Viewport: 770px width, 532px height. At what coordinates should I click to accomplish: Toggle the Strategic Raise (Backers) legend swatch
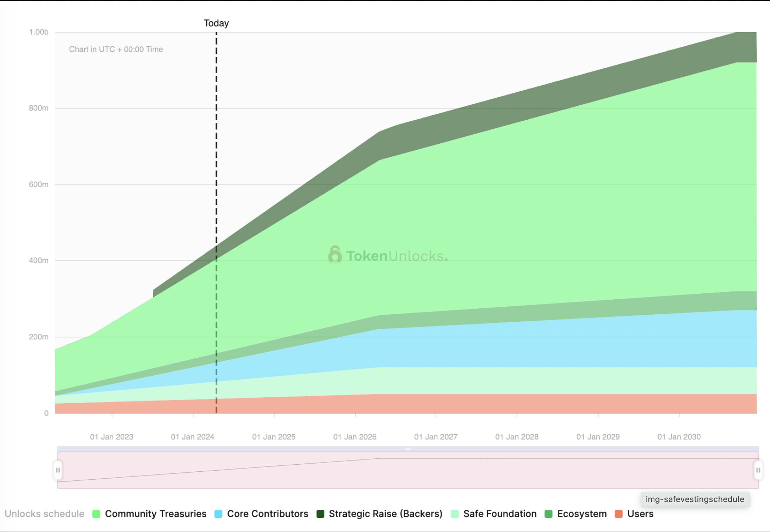pos(320,514)
